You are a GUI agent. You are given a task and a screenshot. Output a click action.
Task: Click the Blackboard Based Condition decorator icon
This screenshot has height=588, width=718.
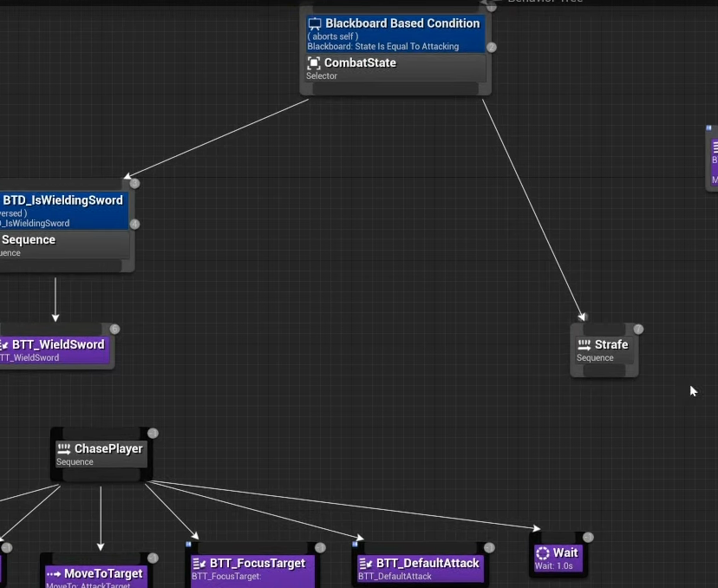tap(315, 24)
